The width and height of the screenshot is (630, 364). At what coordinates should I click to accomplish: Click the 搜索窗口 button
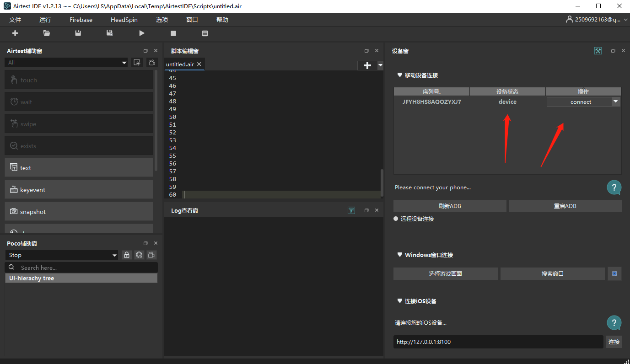(552, 273)
